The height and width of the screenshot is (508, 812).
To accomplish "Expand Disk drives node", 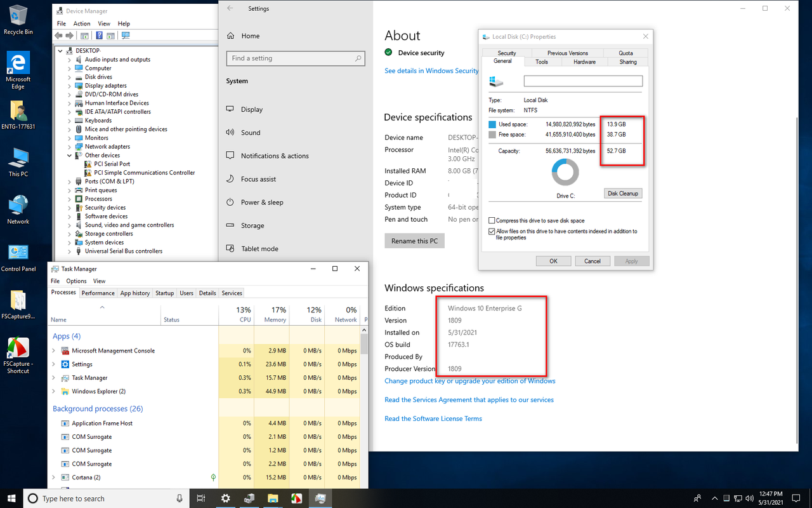I will pyautogui.click(x=69, y=77).
